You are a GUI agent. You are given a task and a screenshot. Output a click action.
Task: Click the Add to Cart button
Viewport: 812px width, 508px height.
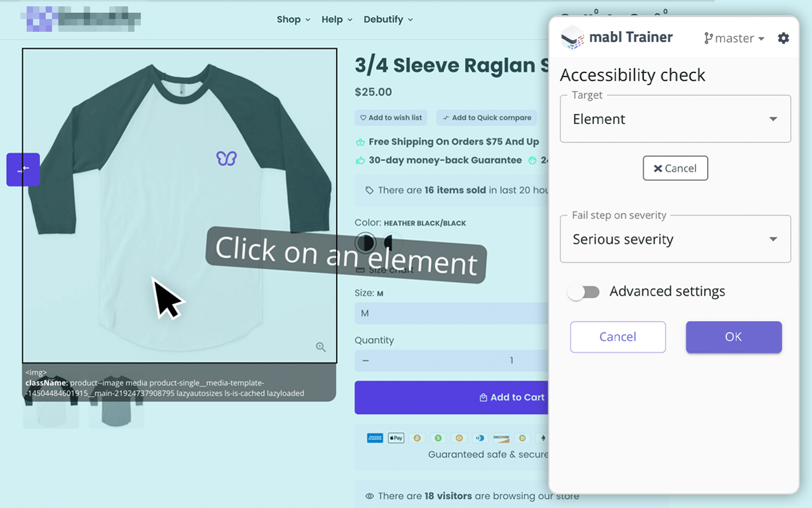tap(451, 397)
